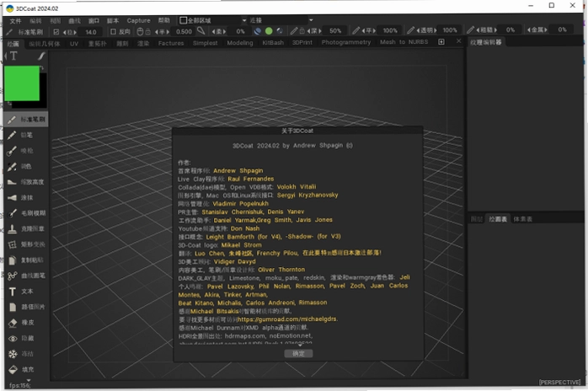This screenshot has height=391, width=588.
Task: Click the brush size field showing 14.0
Action: coord(91,32)
